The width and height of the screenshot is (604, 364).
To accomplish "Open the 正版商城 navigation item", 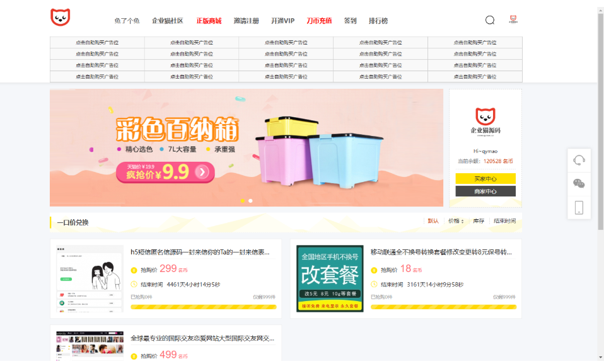I will 209,21.
